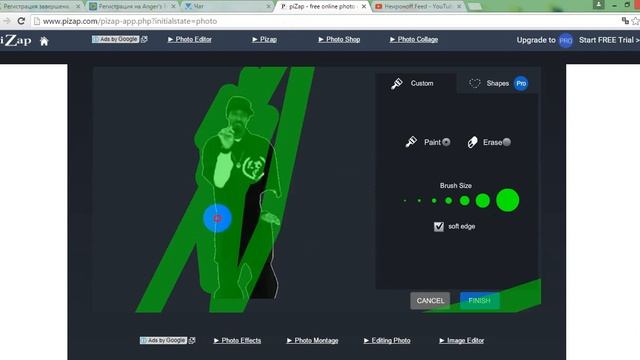Click the bottom Ads by Google label

click(x=163, y=340)
